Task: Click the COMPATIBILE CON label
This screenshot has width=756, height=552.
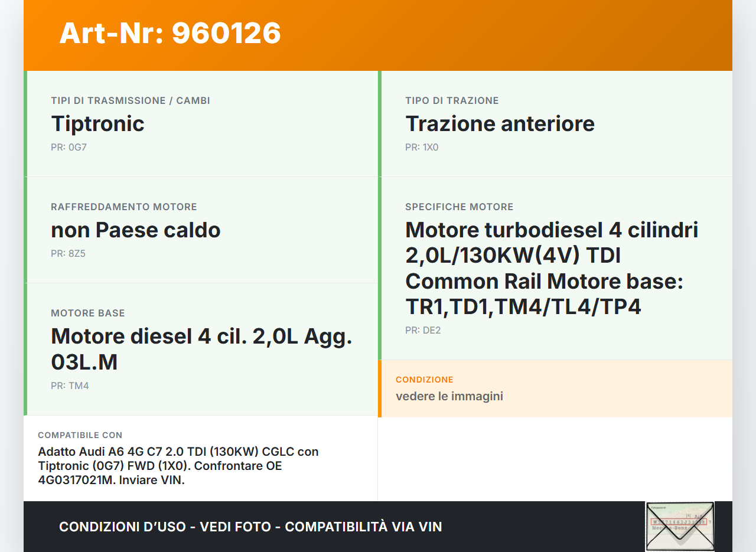Action: pos(80,435)
